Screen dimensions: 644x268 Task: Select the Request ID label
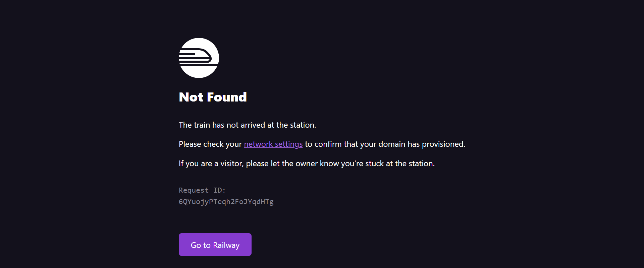pyautogui.click(x=202, y=190)
